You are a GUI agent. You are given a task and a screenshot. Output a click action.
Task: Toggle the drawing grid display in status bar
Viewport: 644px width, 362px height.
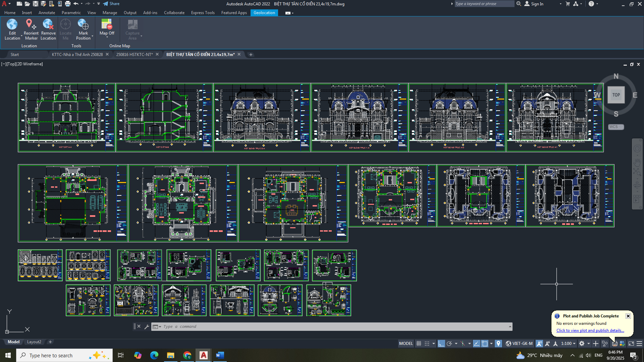419,344
